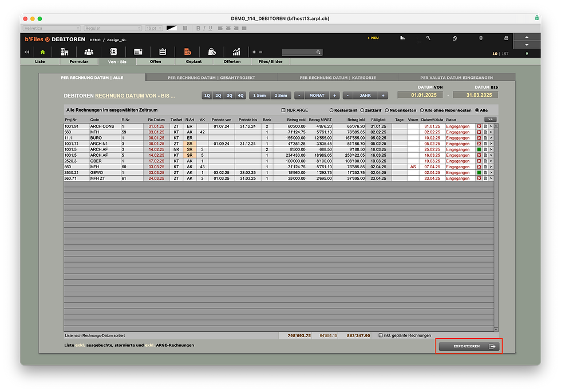Go to previous record with up arrow
561x392 pixels.
click(x=527, y=37)
